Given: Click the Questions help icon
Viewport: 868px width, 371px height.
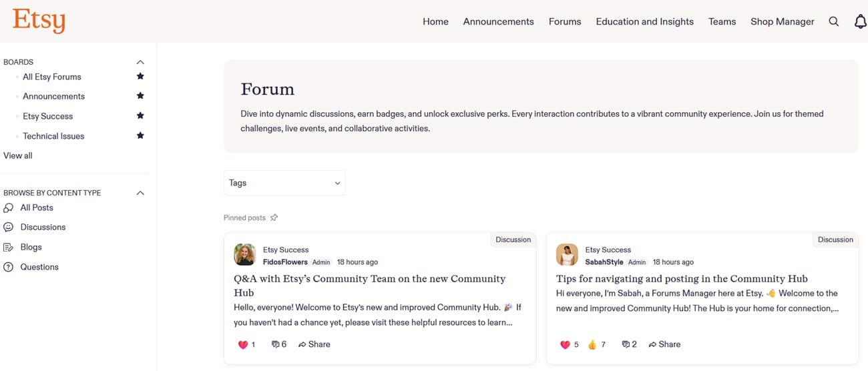Looking at the screenshot, I should click(x=8, y=267).
